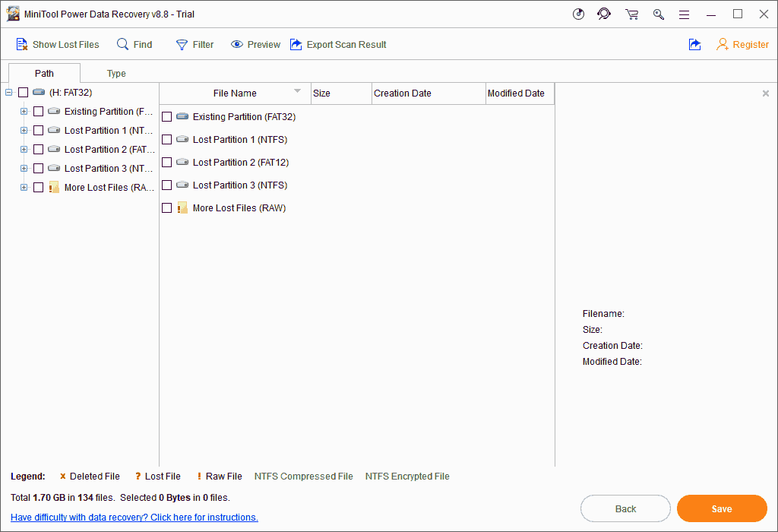The width and height of the screenshot is (778, 532).
Task: Click the orange Save button
Action: [722, 508]
